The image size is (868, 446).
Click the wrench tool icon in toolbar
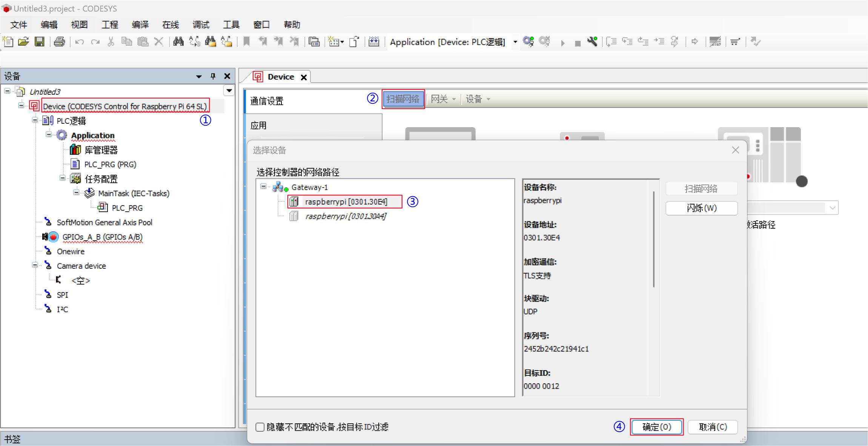(592, 42)
